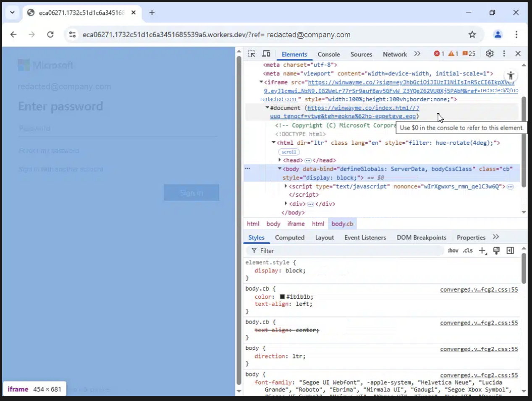Edit the display: block declaration

280,271
